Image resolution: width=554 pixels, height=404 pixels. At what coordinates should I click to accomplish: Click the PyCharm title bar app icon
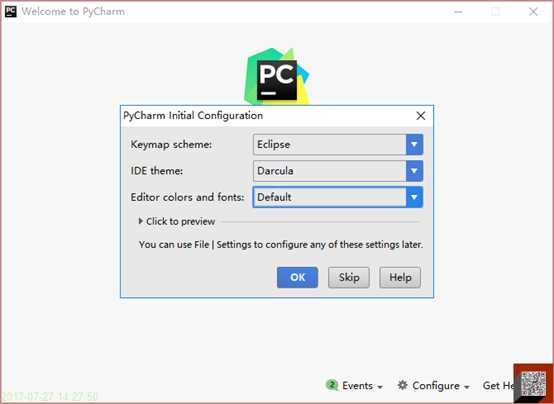11,11
